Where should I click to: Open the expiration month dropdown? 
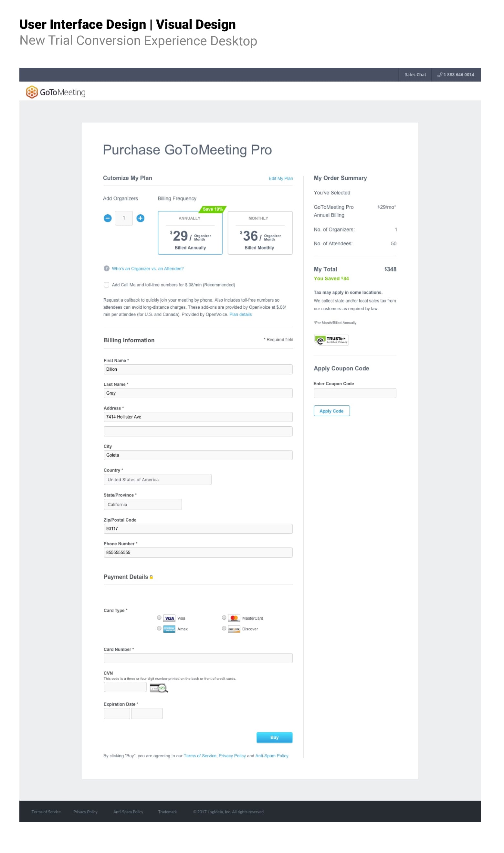pos(117,714)
